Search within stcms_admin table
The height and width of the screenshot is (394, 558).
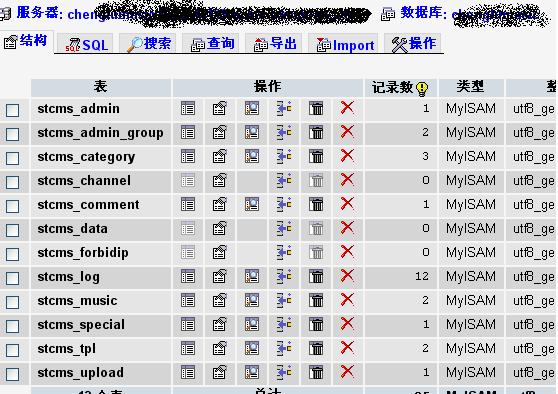pos(252,108)
